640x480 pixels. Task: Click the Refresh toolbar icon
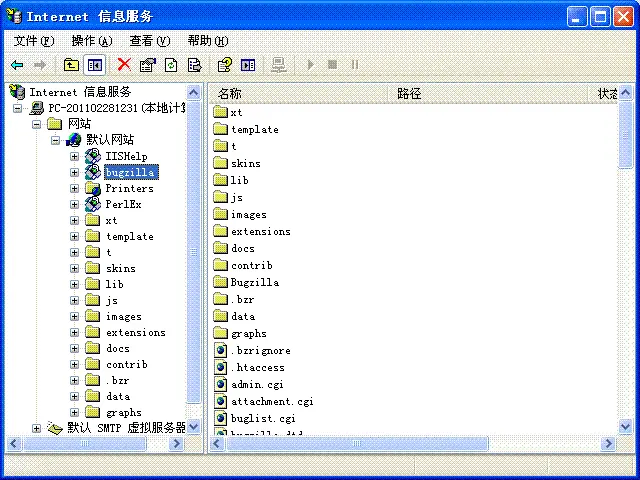click(x=171, y=65)
